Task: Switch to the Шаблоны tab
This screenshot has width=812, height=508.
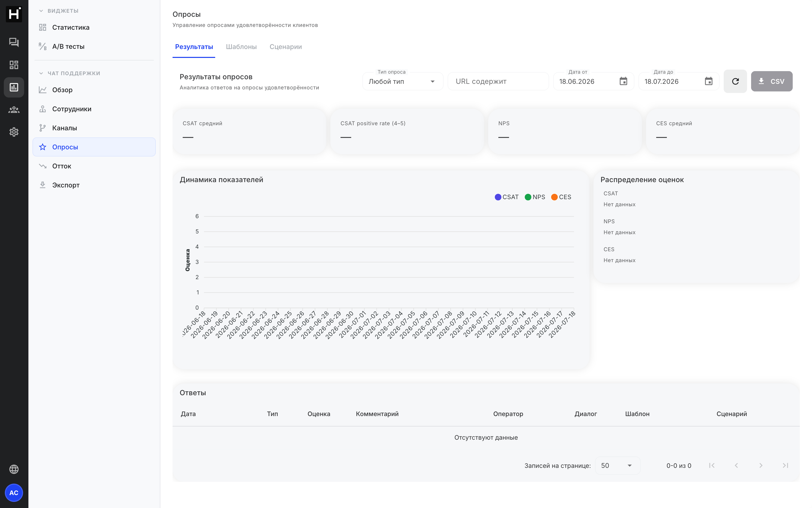Action: point(241,47)
